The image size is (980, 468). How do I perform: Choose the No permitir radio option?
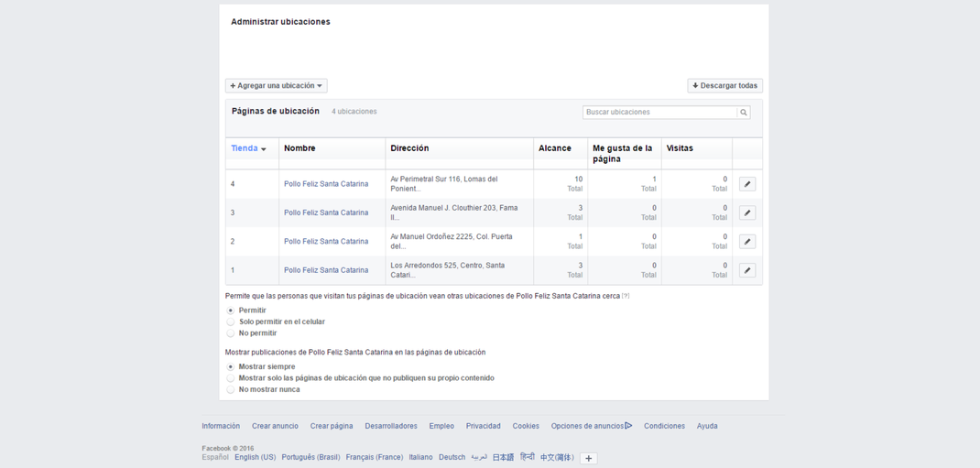coord(231,333)
